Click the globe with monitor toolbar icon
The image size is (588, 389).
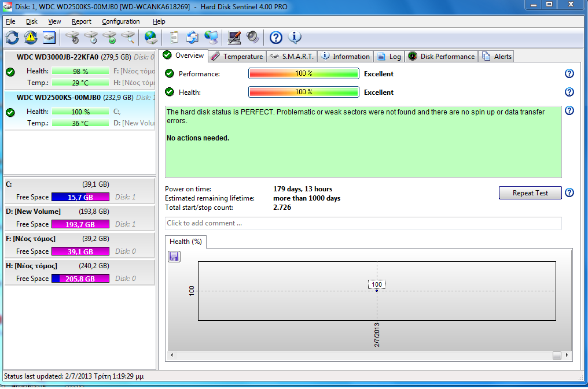211,38
